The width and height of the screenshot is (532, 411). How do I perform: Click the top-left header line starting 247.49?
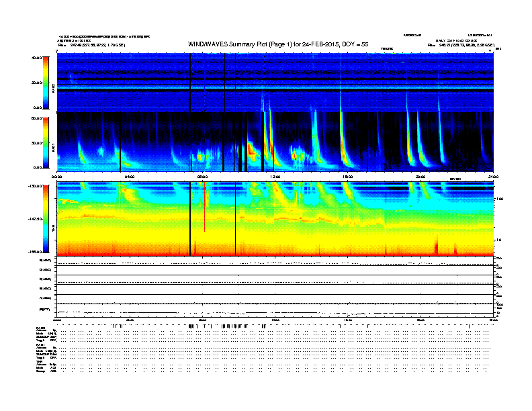[91, 45]
